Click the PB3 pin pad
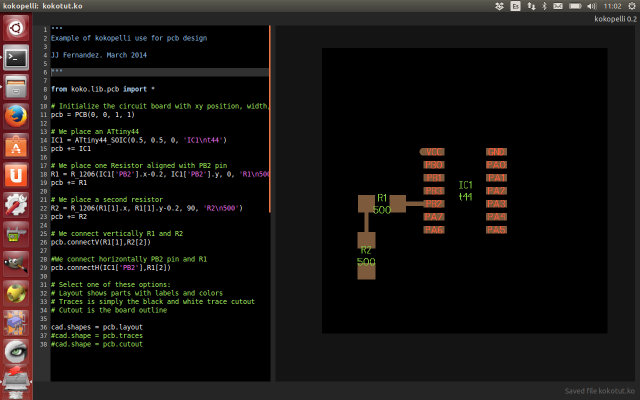Screen dimensions: 640x400 click(434, 191)
